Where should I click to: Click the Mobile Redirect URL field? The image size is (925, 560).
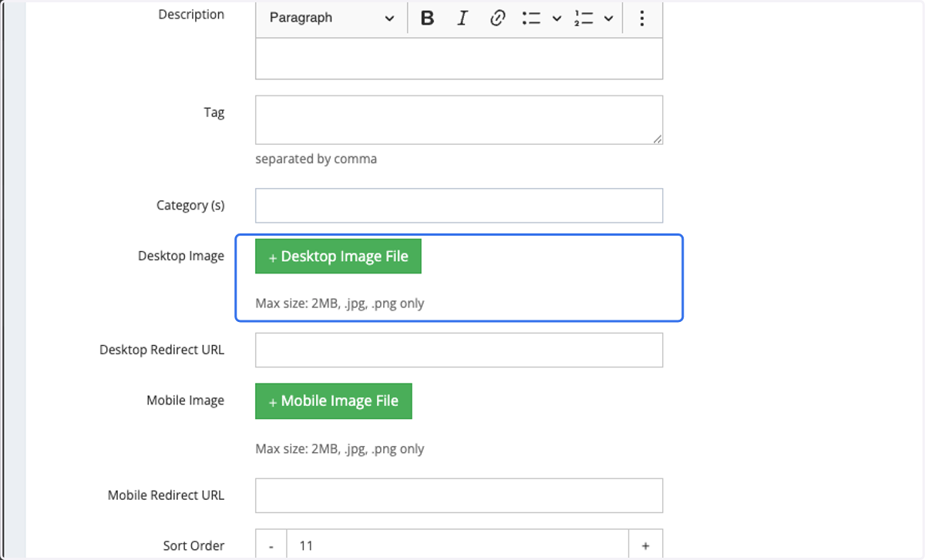coord(459,495)
